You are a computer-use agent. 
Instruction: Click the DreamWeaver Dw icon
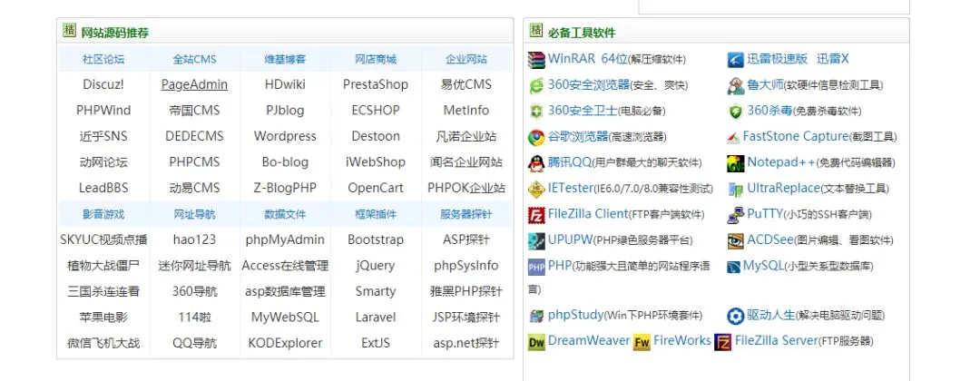tap(536, 342)
